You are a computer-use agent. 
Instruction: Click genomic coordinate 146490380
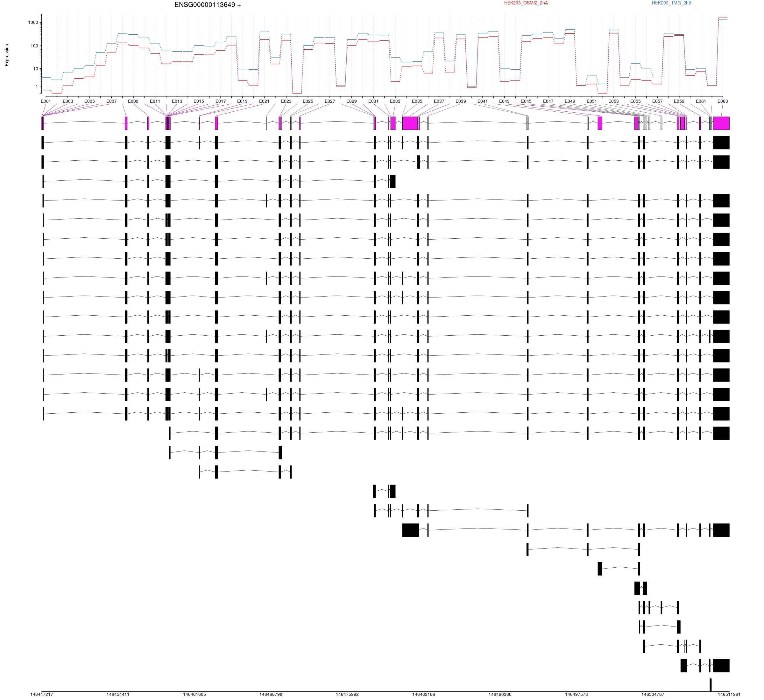coord(500,694)
